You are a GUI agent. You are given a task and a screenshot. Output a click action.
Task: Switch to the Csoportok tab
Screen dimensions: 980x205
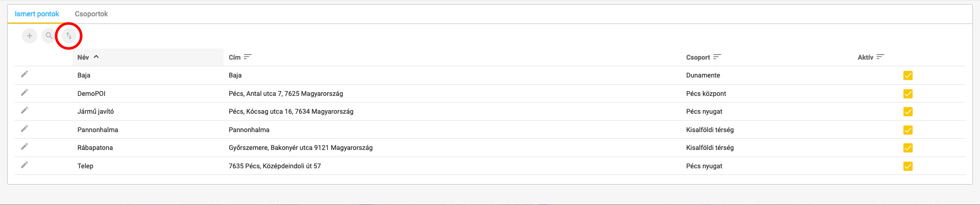click(x=91, y=14)
